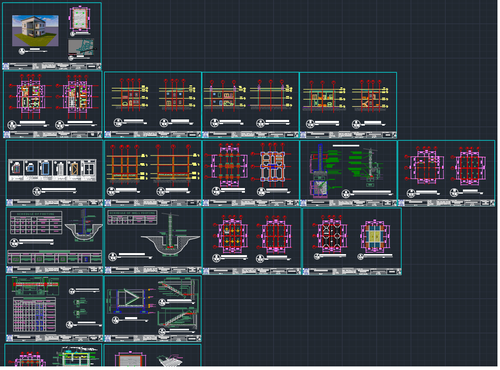500x370 pixels.
Task: Click blue and yellow roof plan
Action: (375, 236)
